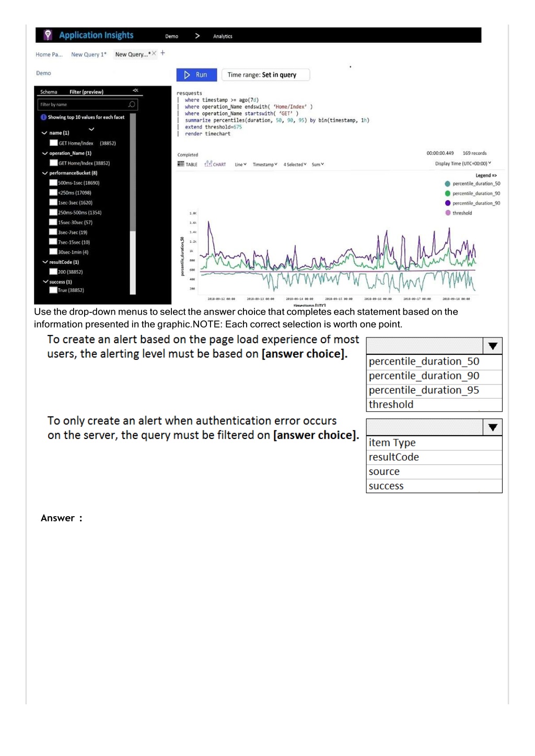Select percentile_duration_50 in the answer list
Screen dimensions: 535x756
[x=434, y=362]
